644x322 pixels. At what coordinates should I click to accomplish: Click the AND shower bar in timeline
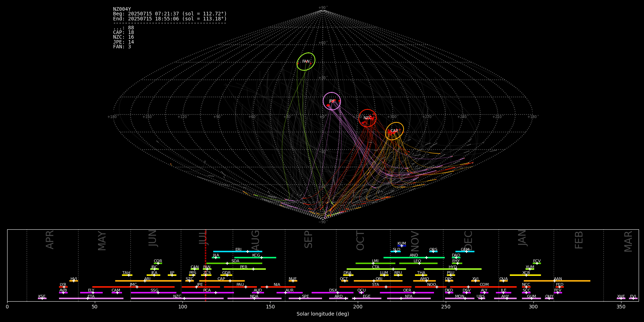coord(414,257)
